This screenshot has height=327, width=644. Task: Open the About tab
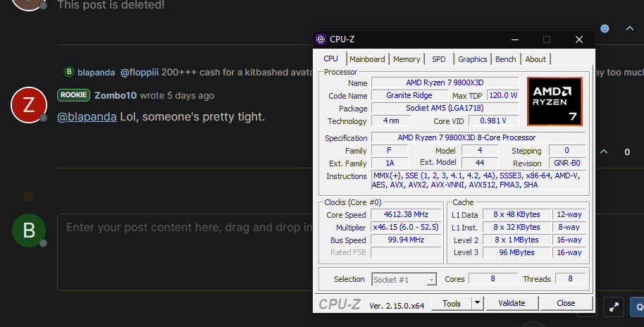(535, 59)
